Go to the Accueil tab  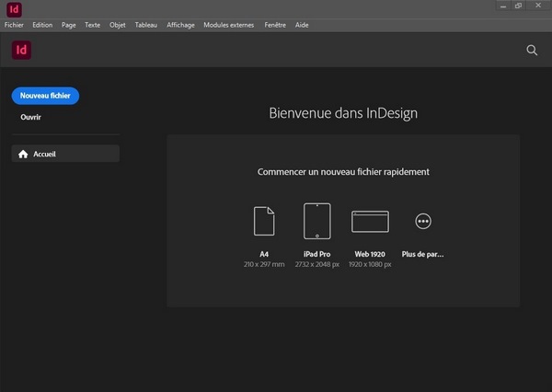tap(65, 154)
